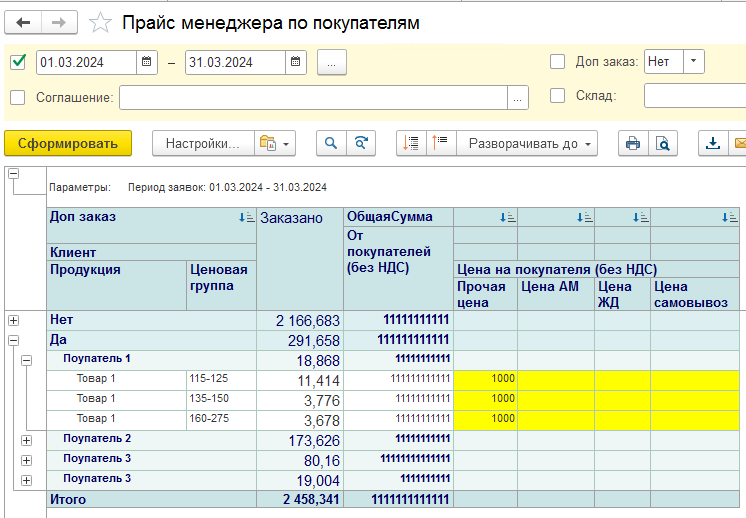
Task: Click Цена на покупателя (без НДС) header
Action: pyautogui.click(x=597, y=270)
